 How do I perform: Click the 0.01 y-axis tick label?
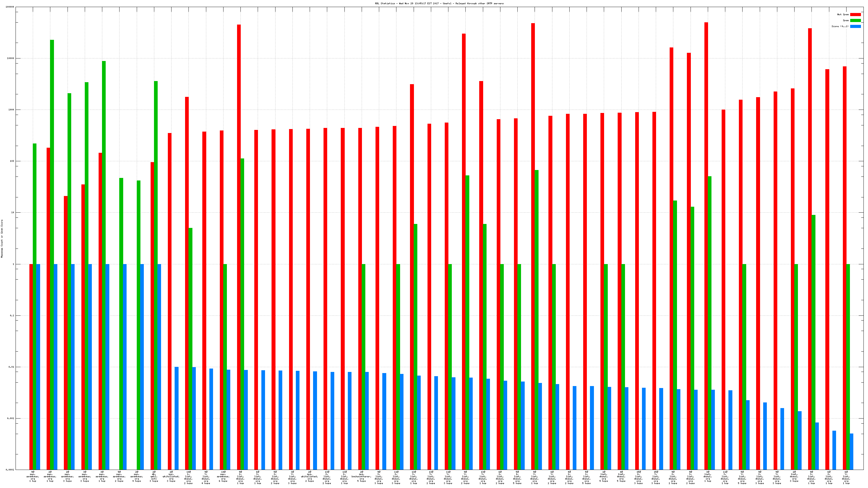11,367
